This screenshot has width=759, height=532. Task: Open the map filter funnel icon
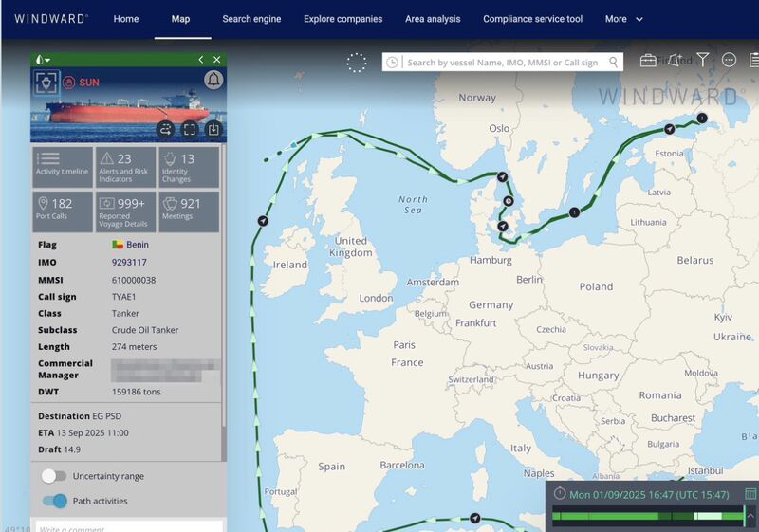click(702, 61)
